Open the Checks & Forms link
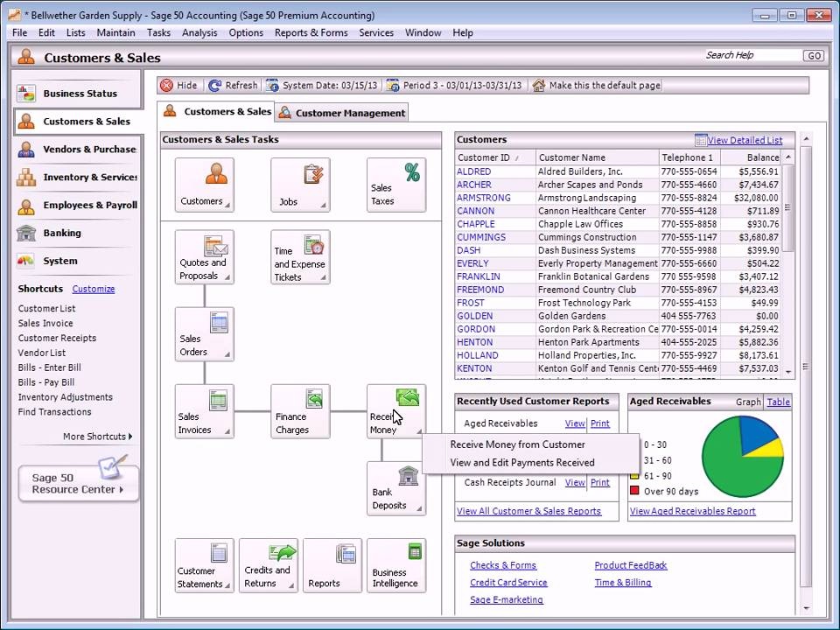 tap(503, 565)
